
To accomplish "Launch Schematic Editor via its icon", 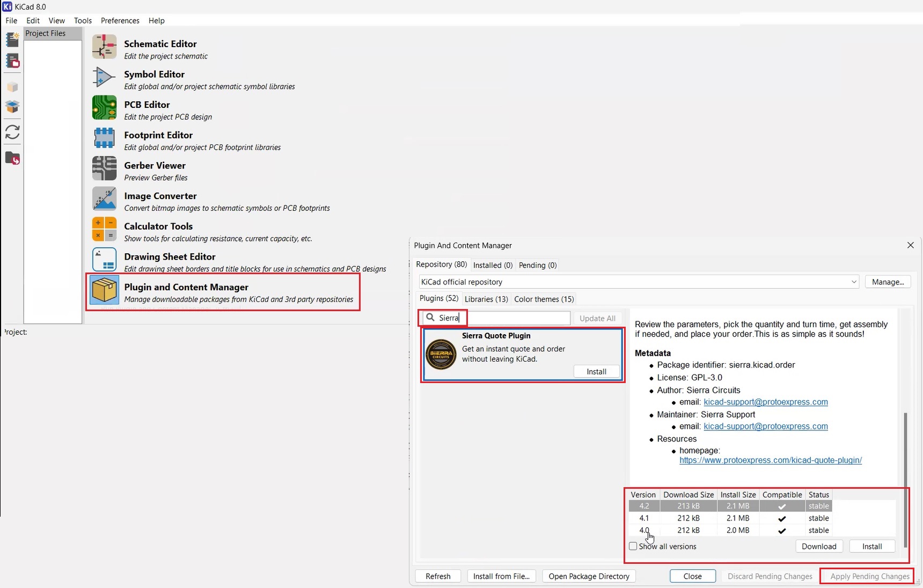I will point(104,47).
